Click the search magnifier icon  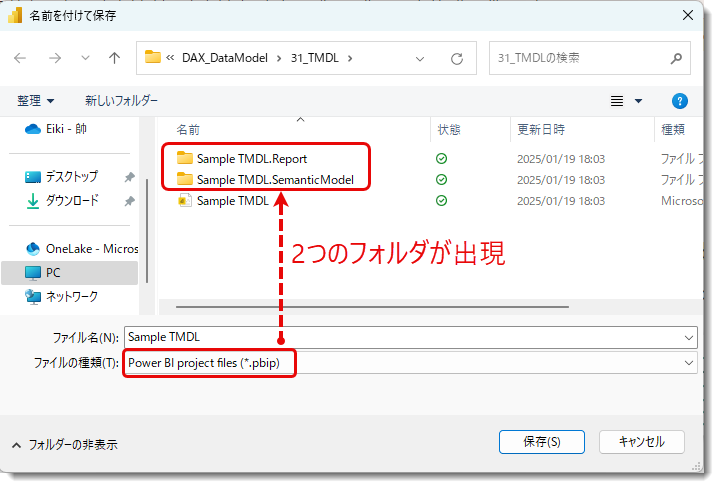pos(676,58)
